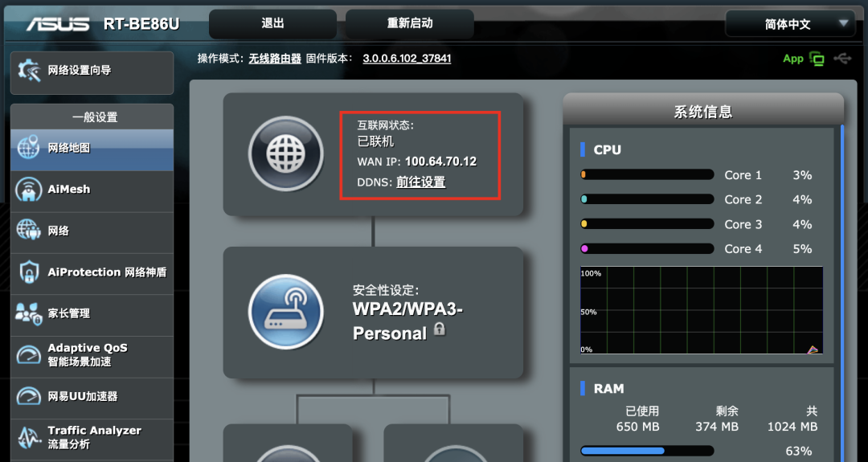The image size is (868, 462).
Task: Click the wireless router status icon
Action: point(285,312)
